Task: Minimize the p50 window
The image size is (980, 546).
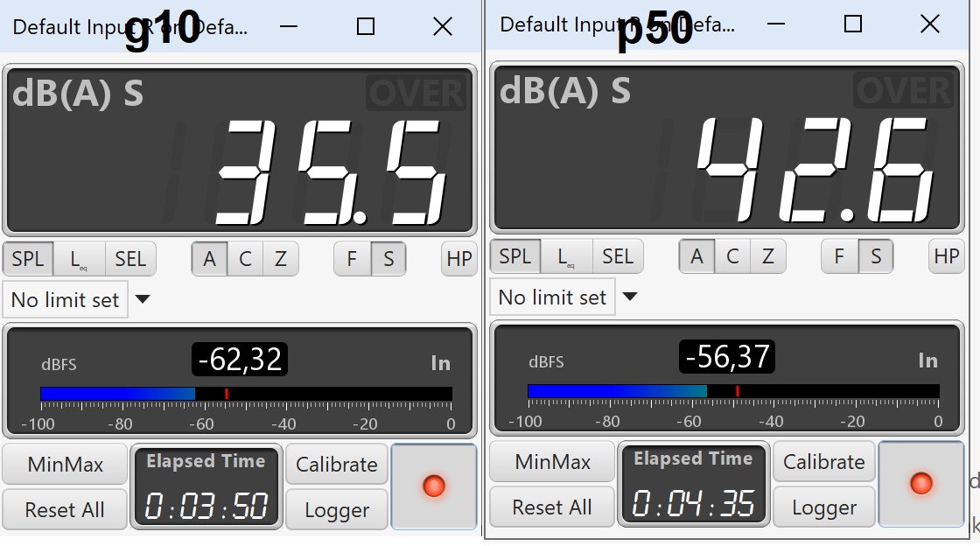Action: 775,24
